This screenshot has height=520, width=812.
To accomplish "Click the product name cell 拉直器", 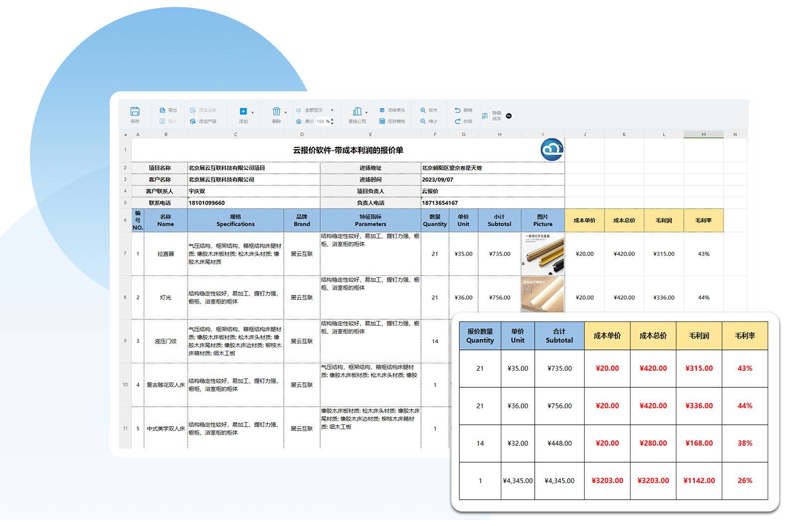I will click(x=166, y=254).
